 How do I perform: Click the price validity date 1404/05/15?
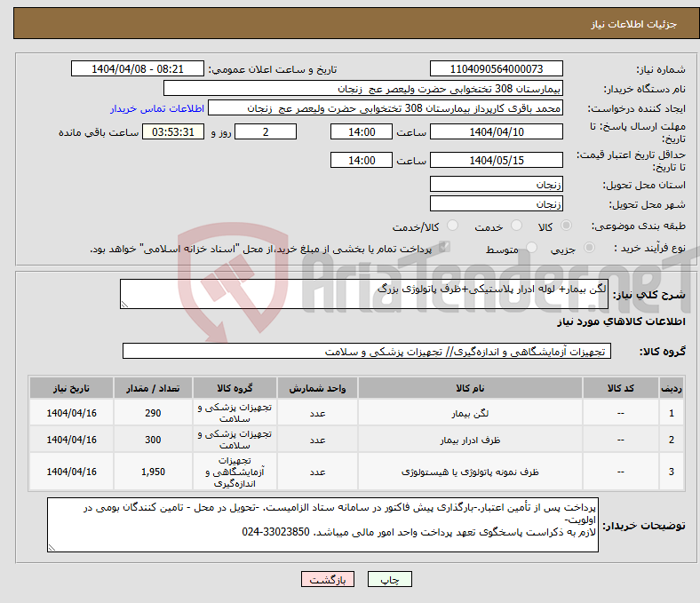496,160
